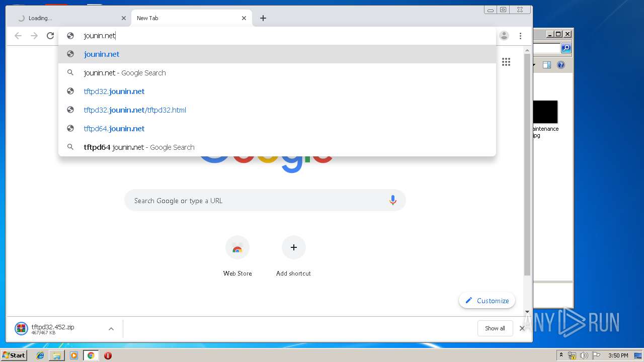Select the jounin.net URL suggestion
Viewport: 644px width, 362px height.
pos(277,54)
